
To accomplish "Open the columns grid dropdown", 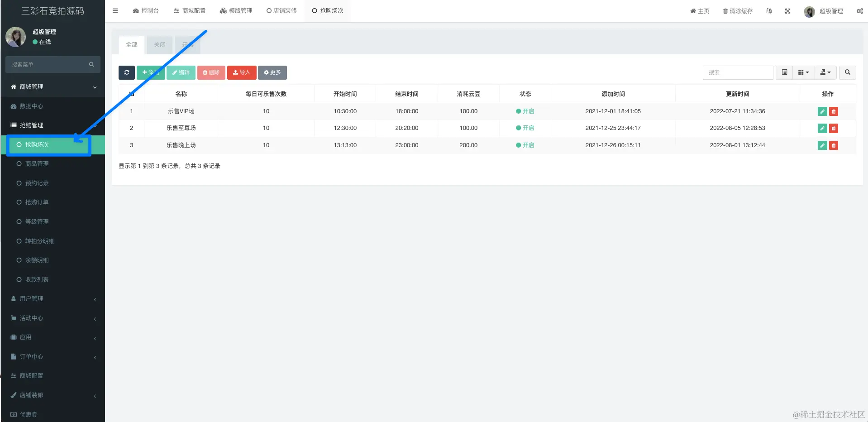I will pos(804,72).
